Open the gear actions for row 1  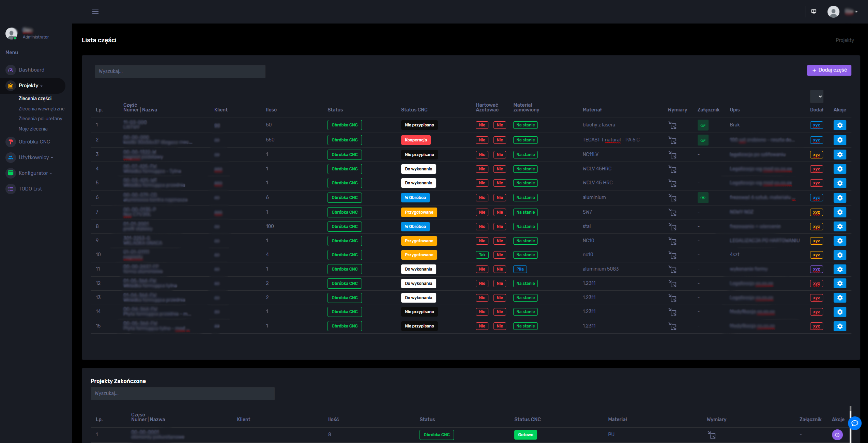click(840, 125)
